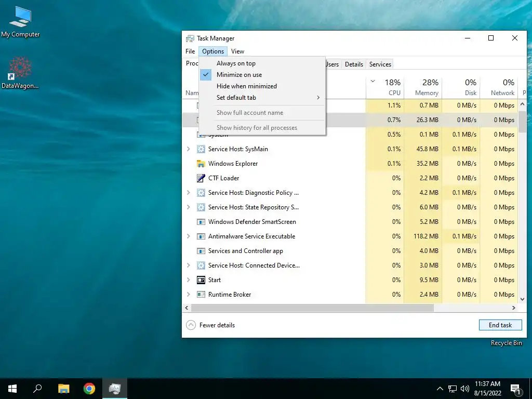Click the Antimalware Service Executable icon
The width and height of the screenshot is (532, 399).
point(201,236)
